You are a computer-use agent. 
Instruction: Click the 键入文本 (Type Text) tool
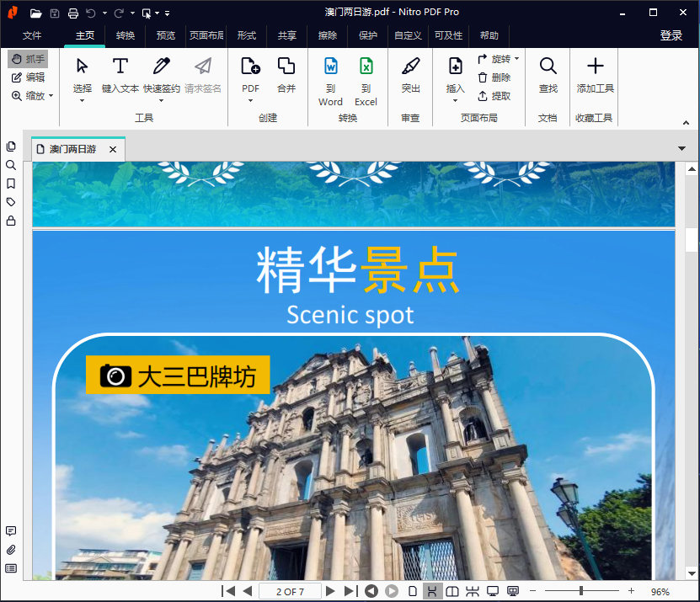pyautogui.click(x=120, y=74)
